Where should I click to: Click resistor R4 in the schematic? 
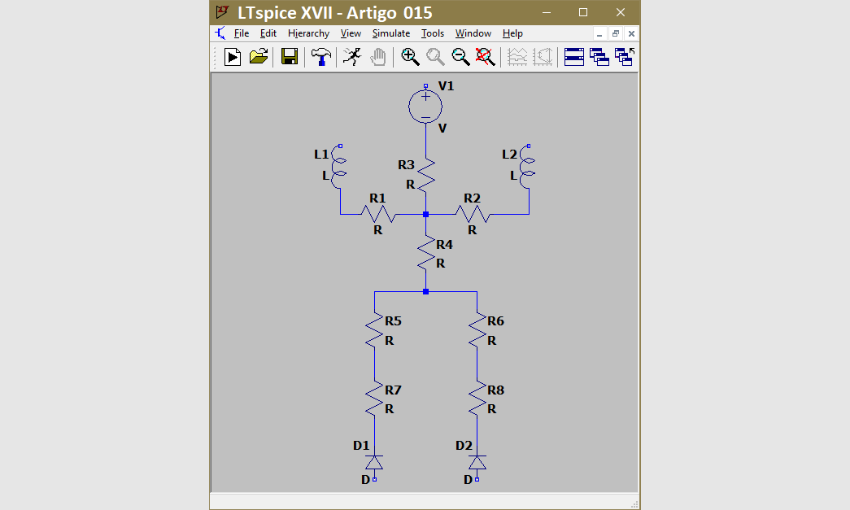pyautogui.click(x=425, y=252)
